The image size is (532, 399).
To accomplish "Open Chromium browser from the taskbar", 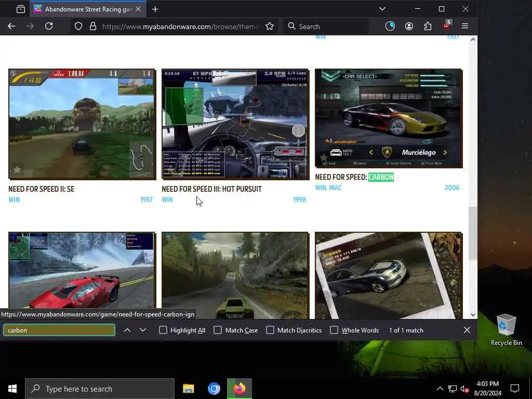I will click(214, 389).
